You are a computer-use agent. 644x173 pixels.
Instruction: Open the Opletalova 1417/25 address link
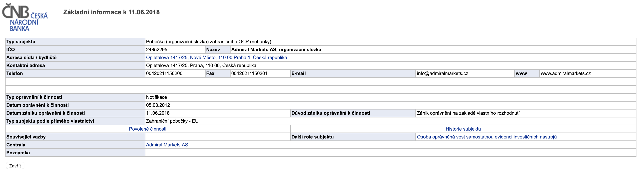(216, 58)
